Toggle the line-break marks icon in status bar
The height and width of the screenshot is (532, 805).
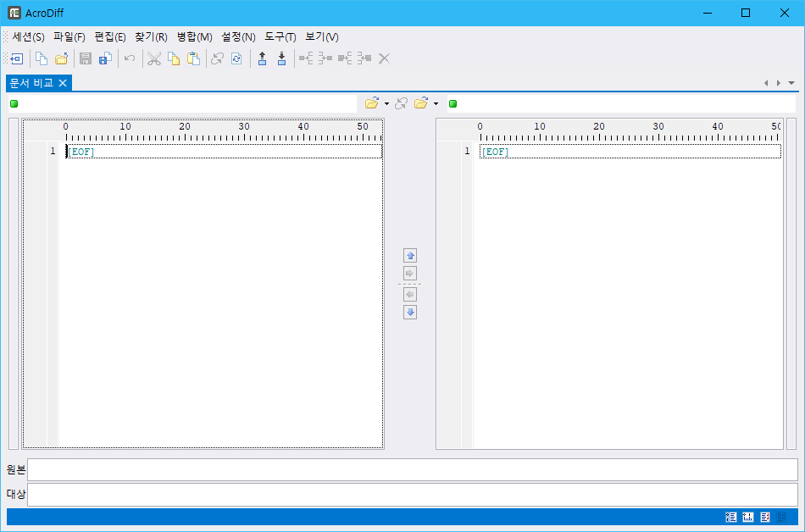(x=765, y=517)
